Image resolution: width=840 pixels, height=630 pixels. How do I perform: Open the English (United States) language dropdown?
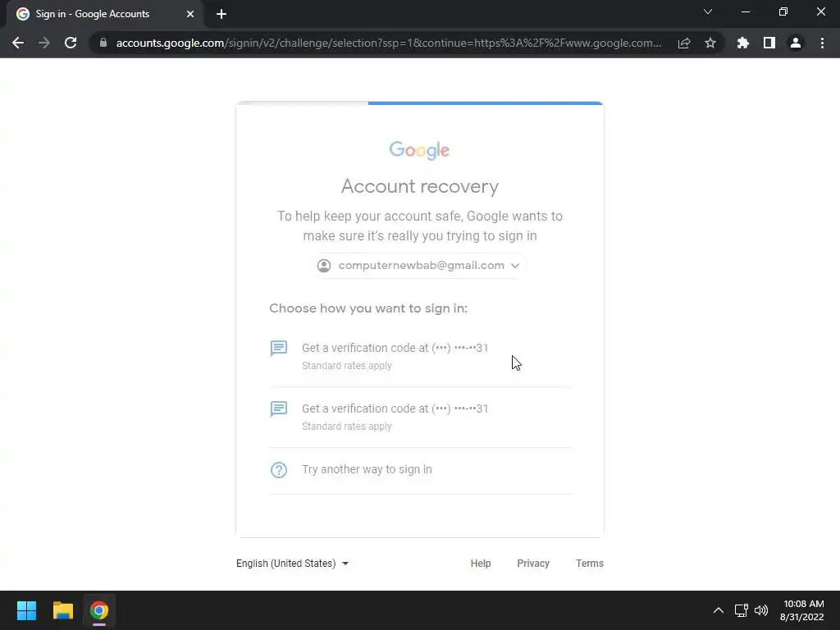tap(293, 564)
